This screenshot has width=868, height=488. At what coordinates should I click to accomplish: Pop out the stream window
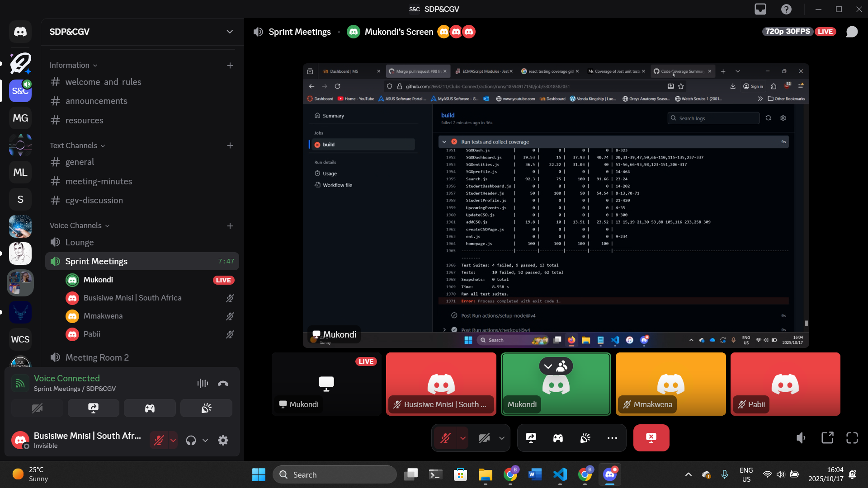click(x=827, y=438)
